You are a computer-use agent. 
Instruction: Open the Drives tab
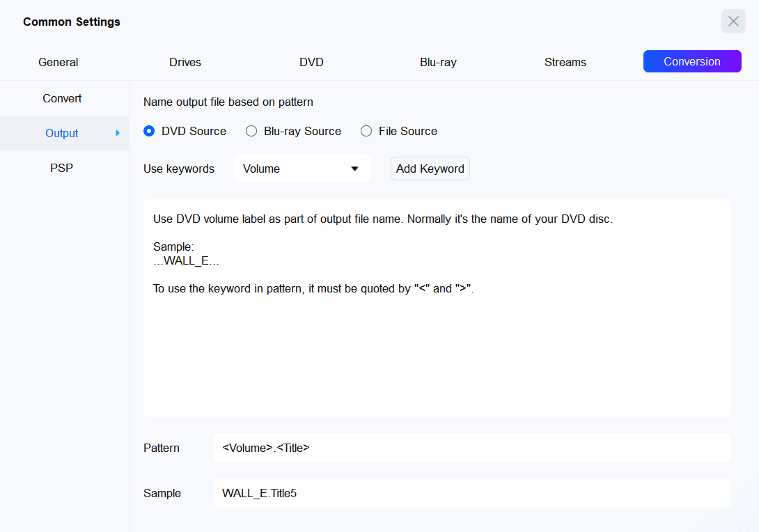point(185,62)
